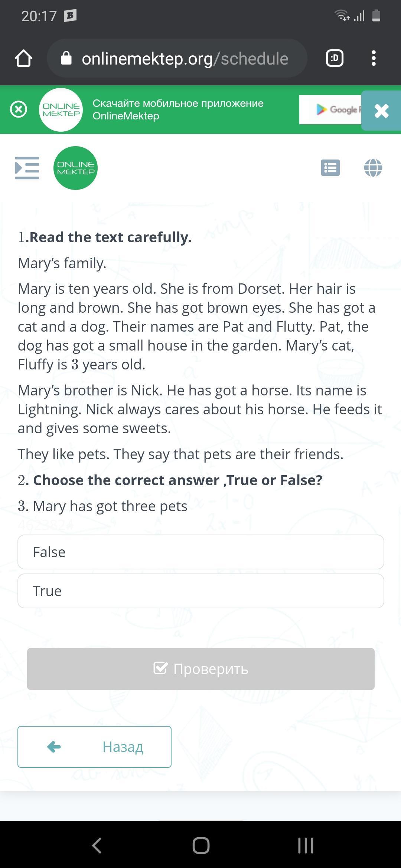Tap the browser home icon

pyautogui.click(x=23, y=58)
